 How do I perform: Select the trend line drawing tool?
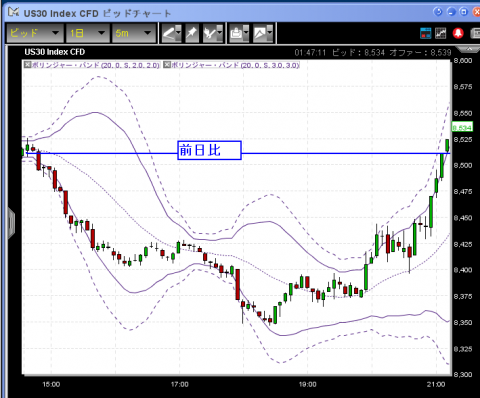tap(169, 33)
